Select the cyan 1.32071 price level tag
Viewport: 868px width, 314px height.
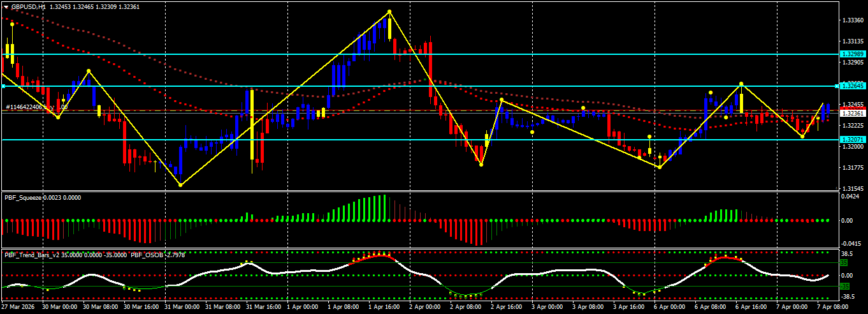[x=852, y=139]
